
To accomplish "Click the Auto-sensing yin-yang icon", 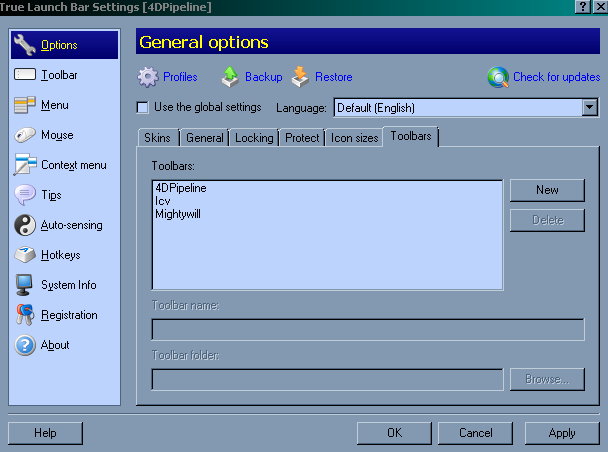I will [25, 225].
